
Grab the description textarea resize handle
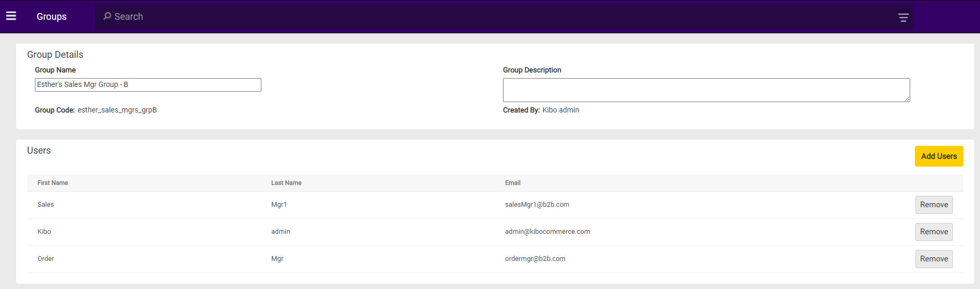pyautogui.click(x=907, y=99)
